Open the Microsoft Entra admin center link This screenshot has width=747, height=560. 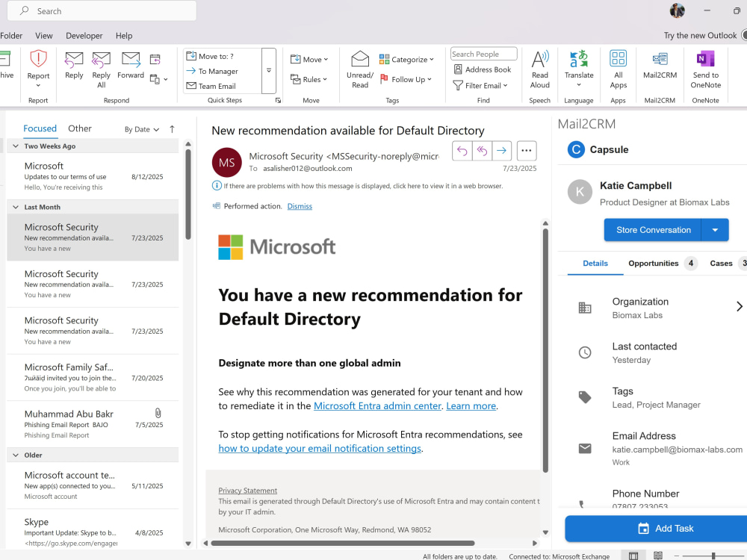[x=377, y=405]
